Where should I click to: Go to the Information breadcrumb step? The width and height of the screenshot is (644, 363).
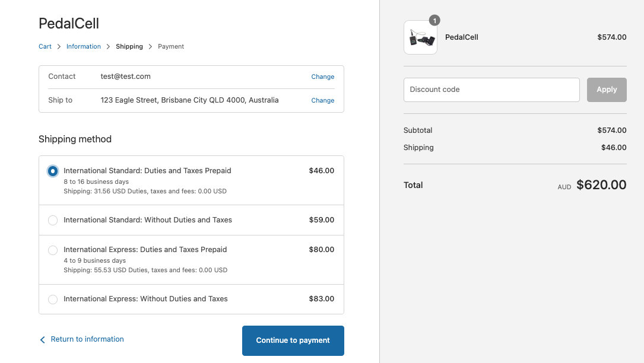pyautogui.click(x=83, y=46)
